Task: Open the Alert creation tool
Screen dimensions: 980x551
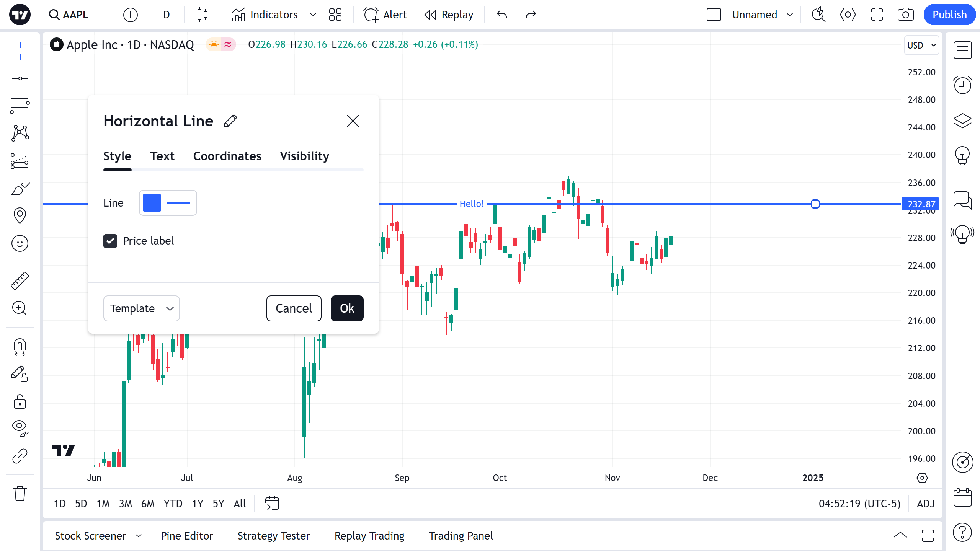Action: pos(385,15)
